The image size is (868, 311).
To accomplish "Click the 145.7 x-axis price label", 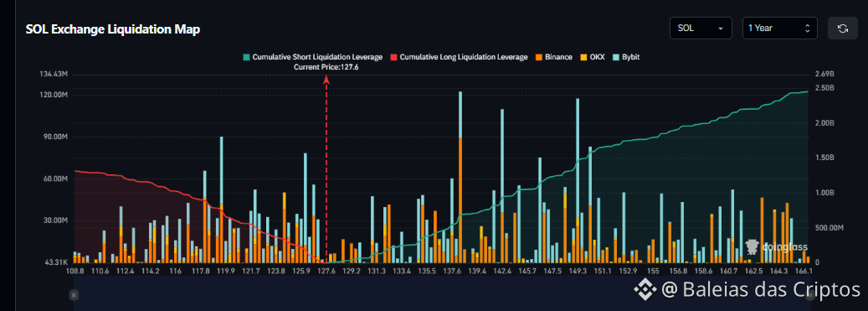I will (x=527, y=272).
